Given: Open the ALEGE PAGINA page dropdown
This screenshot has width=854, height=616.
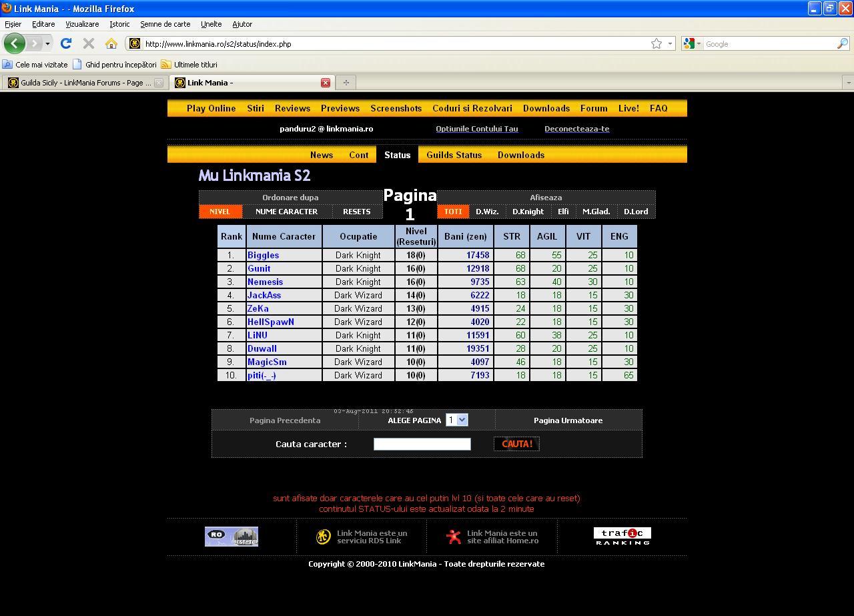Looking at the screenshot, I should 457,420.
